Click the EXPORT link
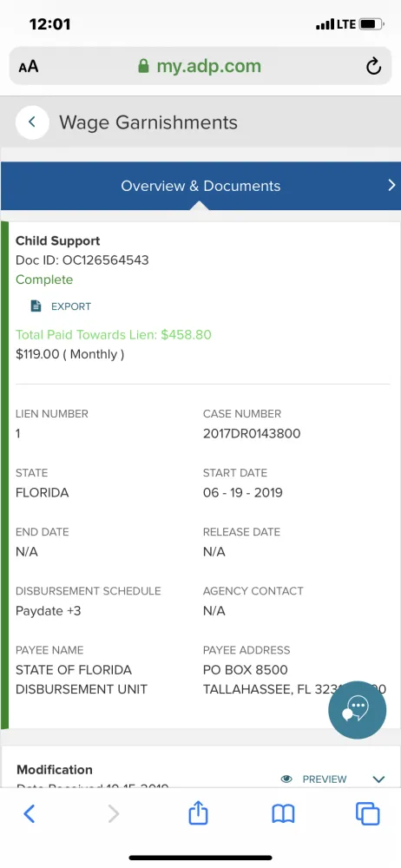 [x=71, y=306]
